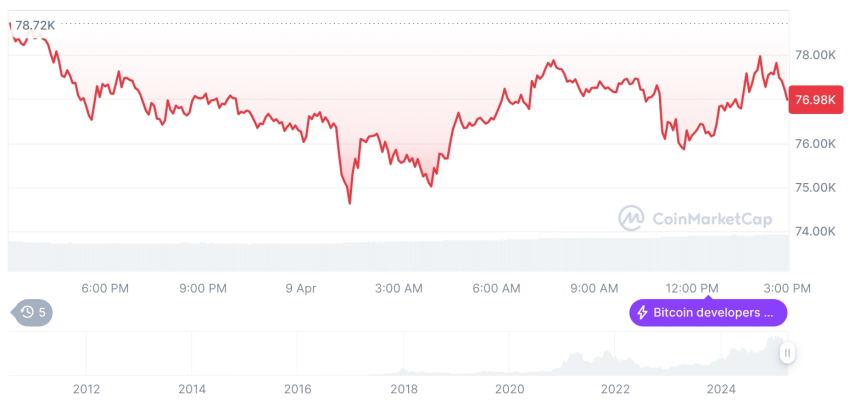Click the 9 Apr date axis label
This screenshot has width=860, height=401.
pos(300,288)
